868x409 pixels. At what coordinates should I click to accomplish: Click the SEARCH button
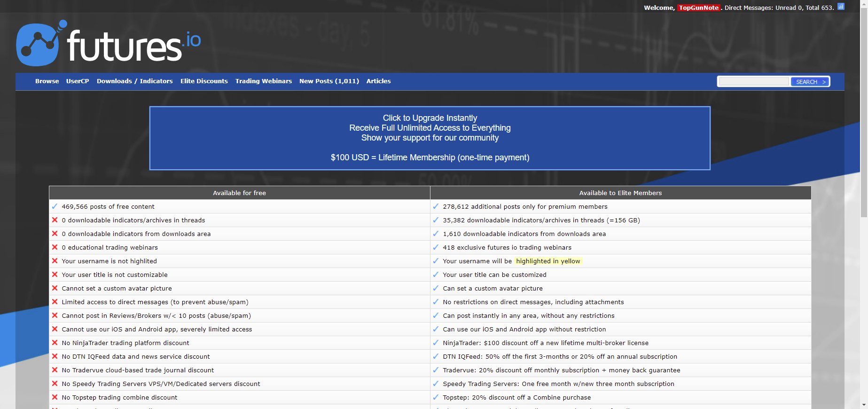810,82
